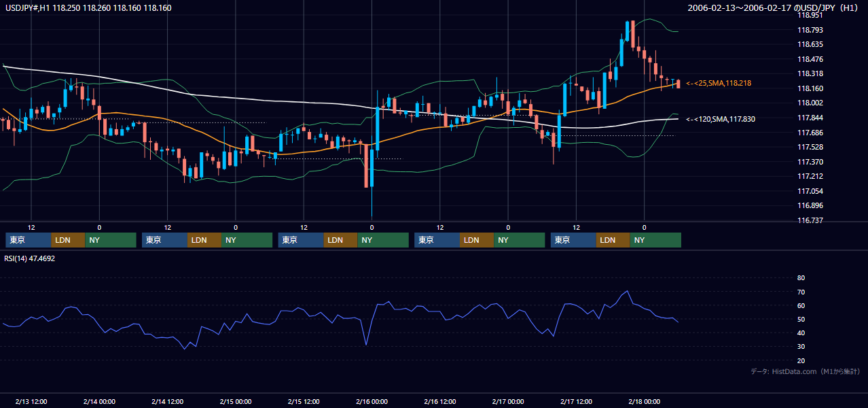Click RSI scale level 50

801,319
